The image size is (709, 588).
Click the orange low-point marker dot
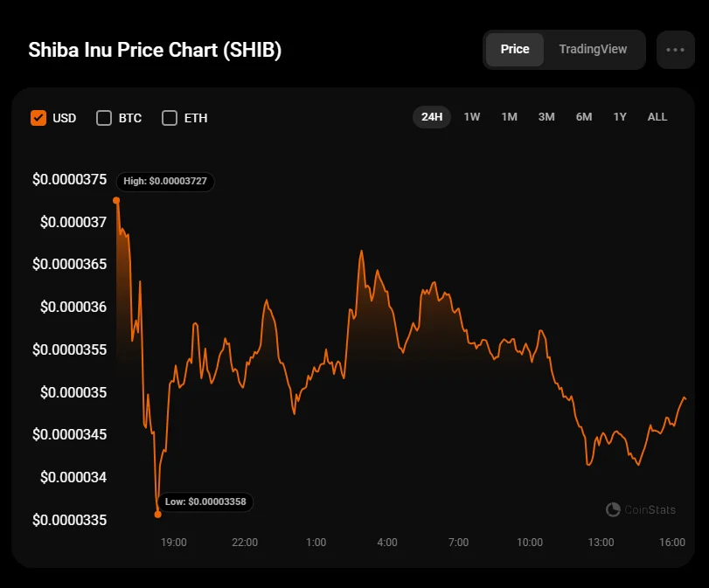tap(158, 515)
